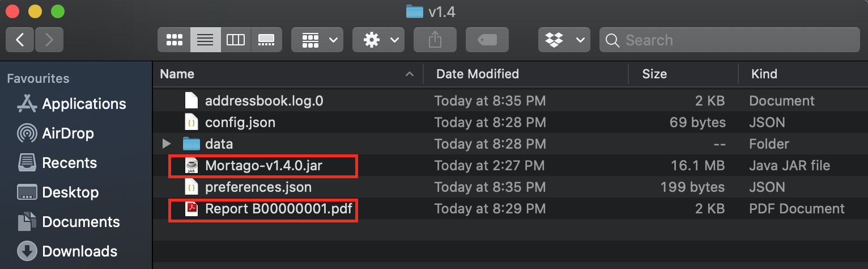Select the Report B00000001.pdf file
Image resolution: width=868 pixels, height=269 pixels.
tap(263, 209)
